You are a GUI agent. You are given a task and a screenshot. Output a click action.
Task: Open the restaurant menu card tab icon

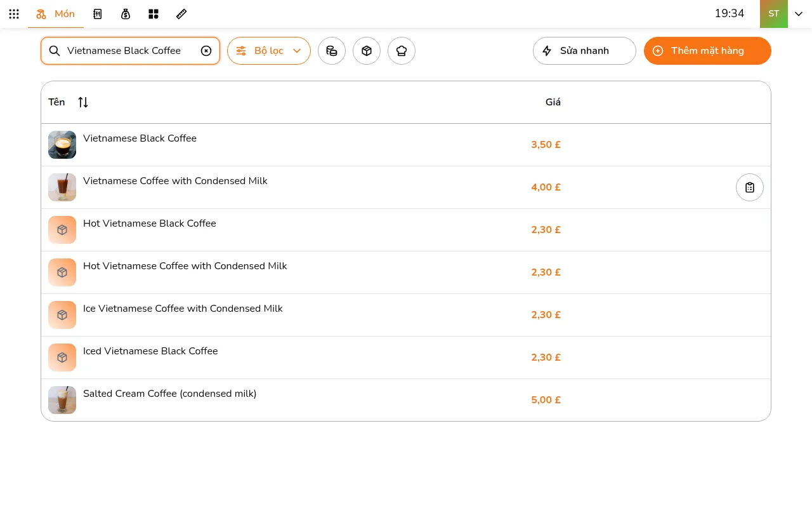pyautogui.click(x=98, y=14)
